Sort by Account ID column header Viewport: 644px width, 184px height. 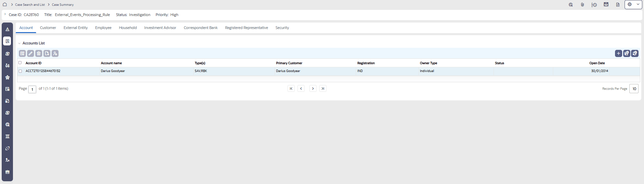coord(33,63)
